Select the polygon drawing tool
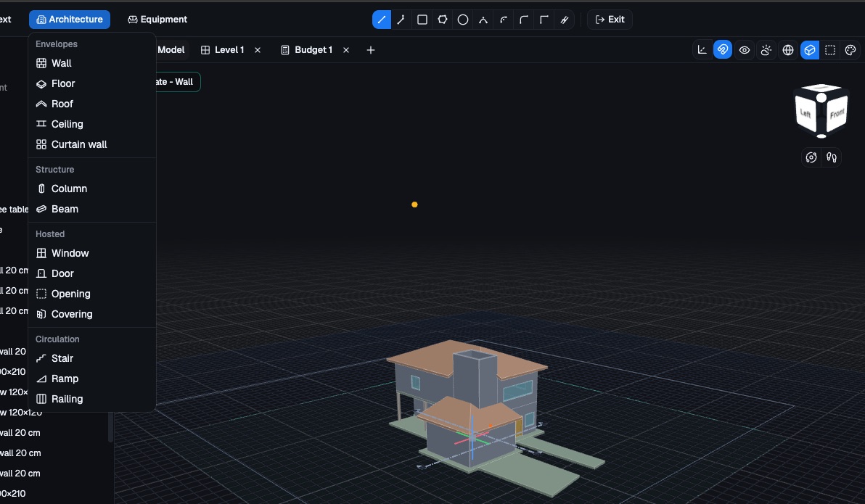The image size is (865, 504). tap(443, 20)
